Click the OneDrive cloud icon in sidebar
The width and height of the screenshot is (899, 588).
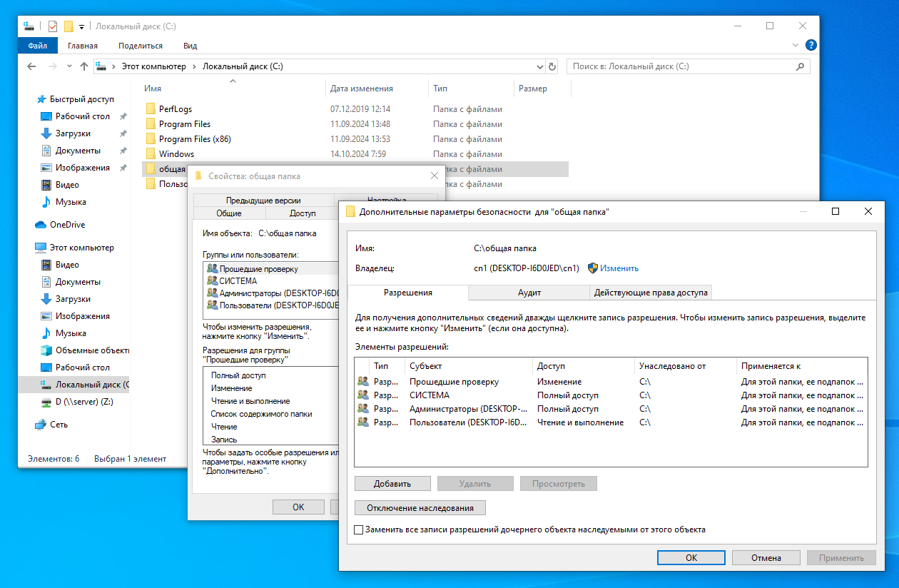tap(41, 225)
